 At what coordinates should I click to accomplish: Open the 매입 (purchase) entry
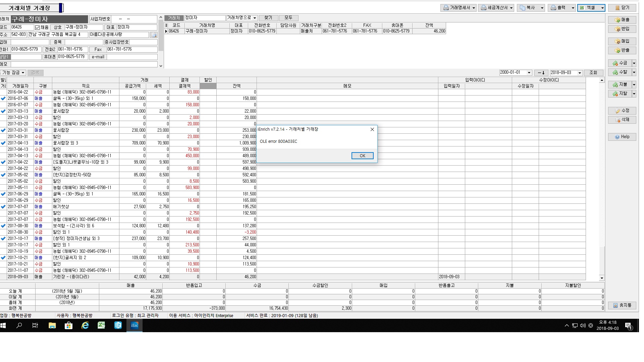(x=622, y=41)
